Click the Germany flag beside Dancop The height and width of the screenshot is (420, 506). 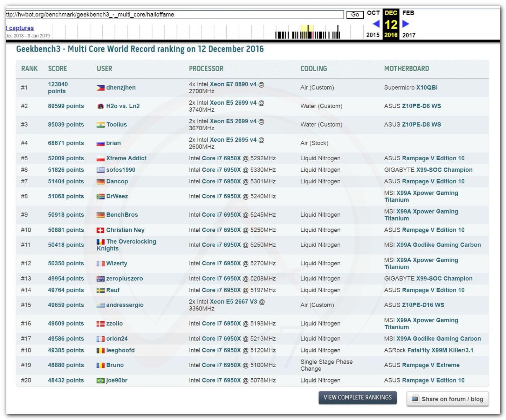101,182
